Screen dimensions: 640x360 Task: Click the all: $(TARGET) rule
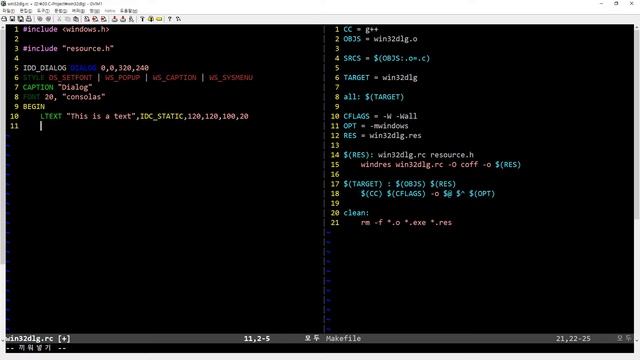[373, 97]
